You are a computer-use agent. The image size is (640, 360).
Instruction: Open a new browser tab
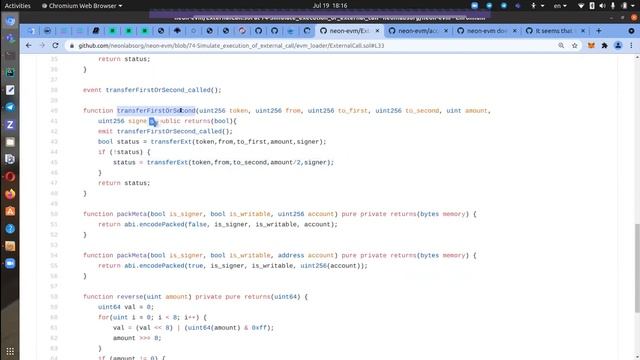599,31
